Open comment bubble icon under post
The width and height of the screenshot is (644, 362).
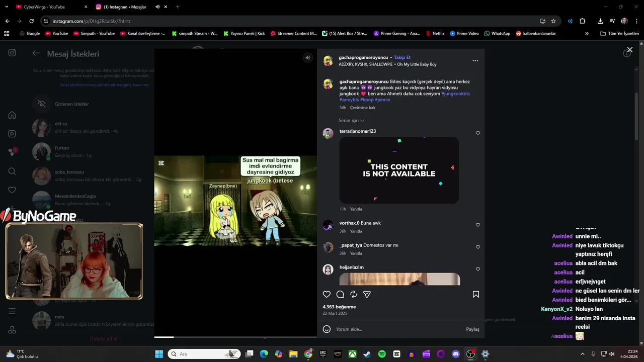[340, 295]
